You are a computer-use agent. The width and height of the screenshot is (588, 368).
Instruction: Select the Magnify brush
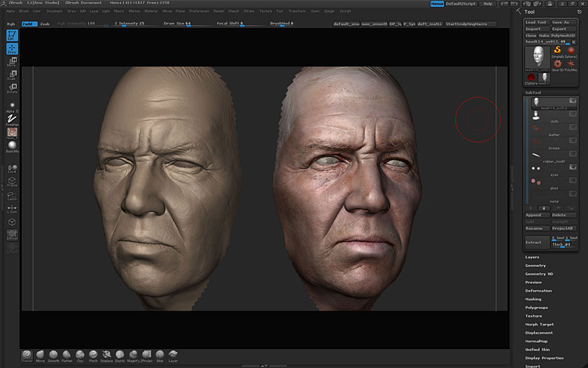133,356
